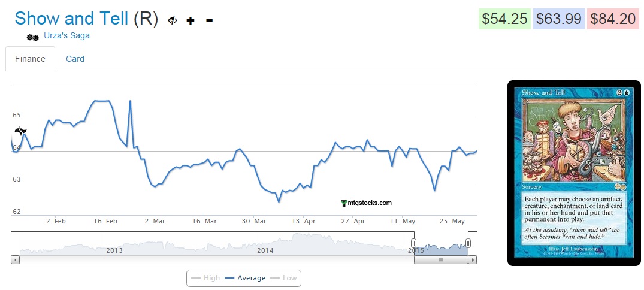Click the right scroll arrow of navigator
644x290 pixels.
(473, 260)
